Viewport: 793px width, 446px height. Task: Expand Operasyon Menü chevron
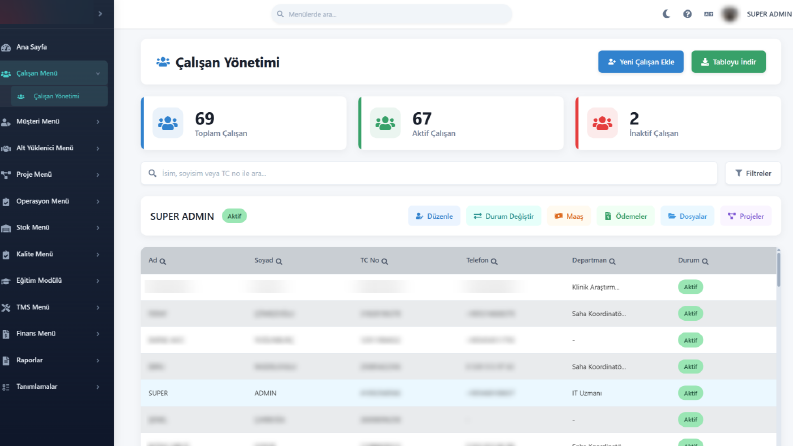click(x=98, y=201)
